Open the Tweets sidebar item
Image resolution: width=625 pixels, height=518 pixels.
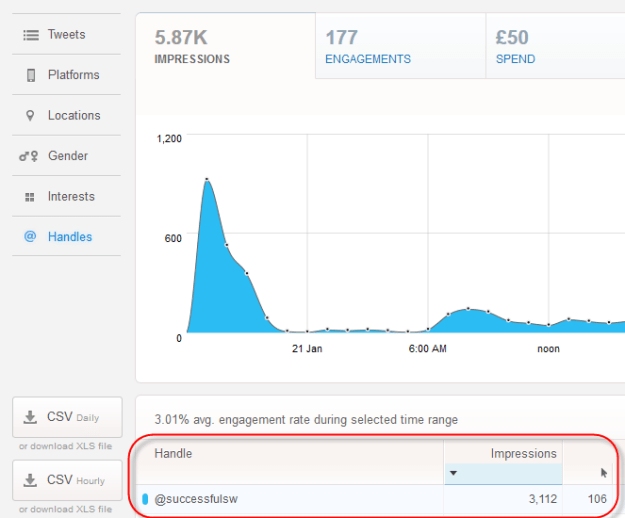(66, 35)
